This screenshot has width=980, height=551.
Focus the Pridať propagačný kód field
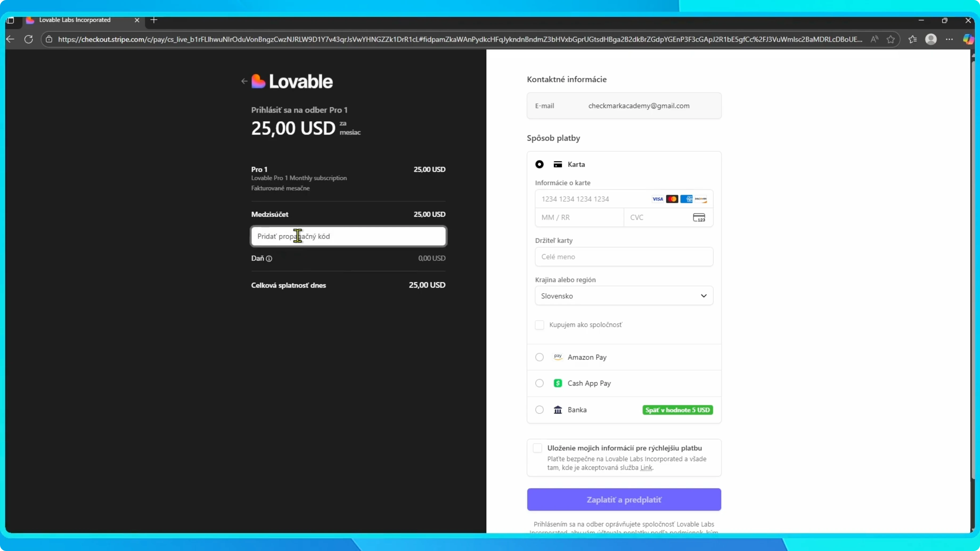click(349, 237)
